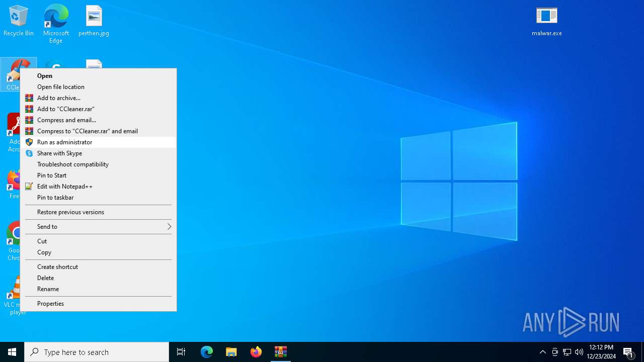Launch Microsoft Edge from the taskbar

pyautogui.click(x=207, y=352)
